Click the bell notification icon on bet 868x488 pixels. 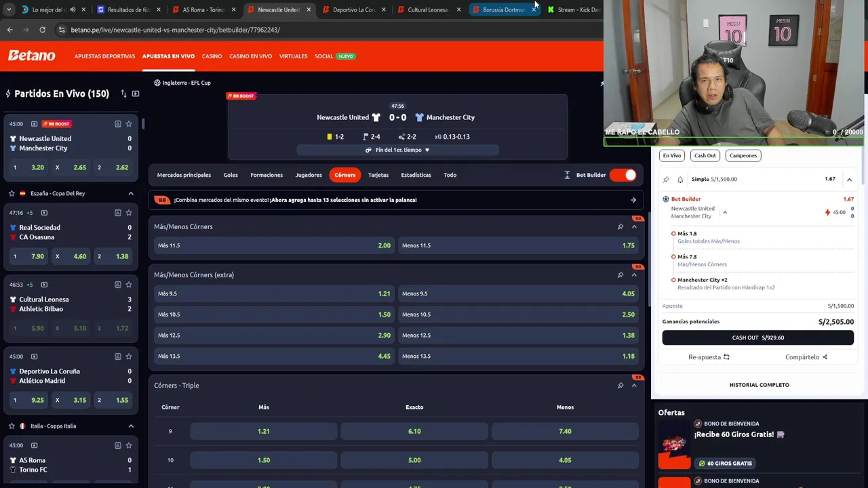pos(680,180)
